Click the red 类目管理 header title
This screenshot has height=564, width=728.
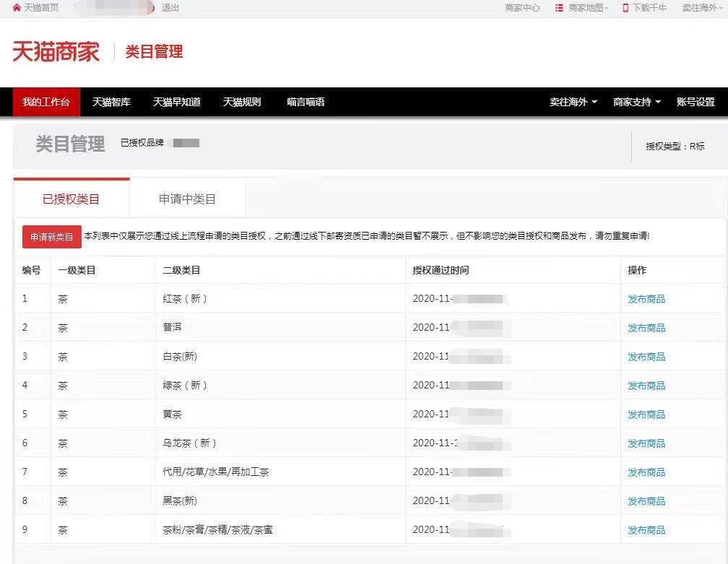[154, 51]
